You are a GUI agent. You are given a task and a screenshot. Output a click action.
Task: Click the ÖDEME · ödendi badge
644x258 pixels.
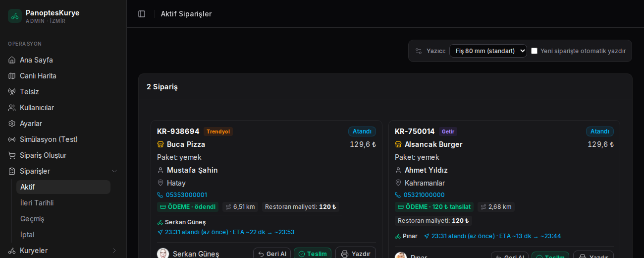pyautogui.click(x=188, y=207)
